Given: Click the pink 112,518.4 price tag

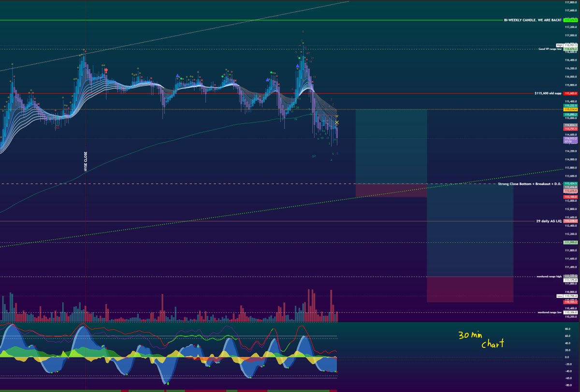Looking at the screenshot, I should coord(570,221).
